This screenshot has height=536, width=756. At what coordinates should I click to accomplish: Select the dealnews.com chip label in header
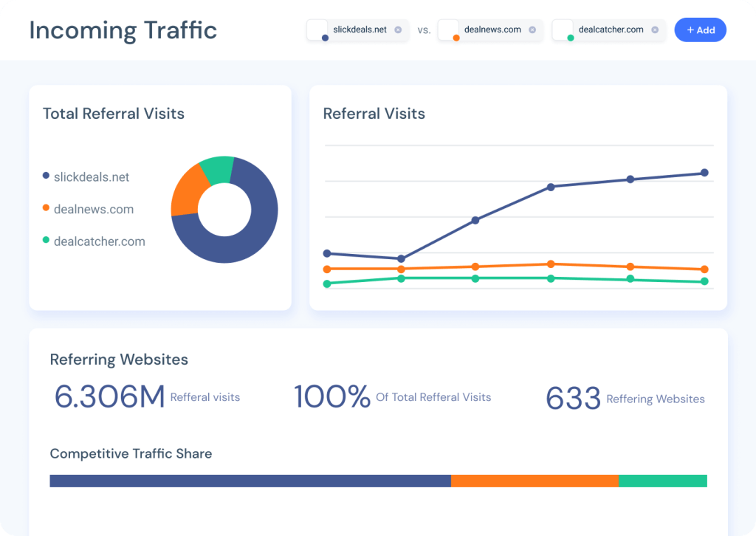point(492,30)
